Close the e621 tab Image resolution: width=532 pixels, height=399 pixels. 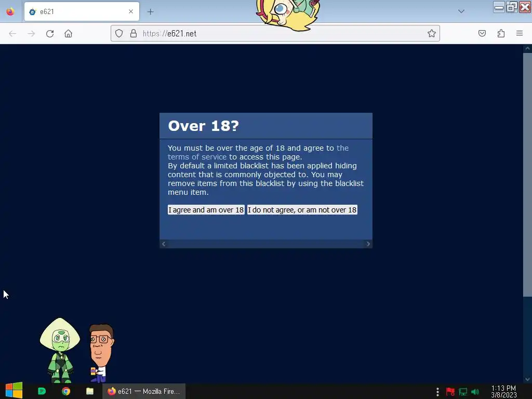131,11
